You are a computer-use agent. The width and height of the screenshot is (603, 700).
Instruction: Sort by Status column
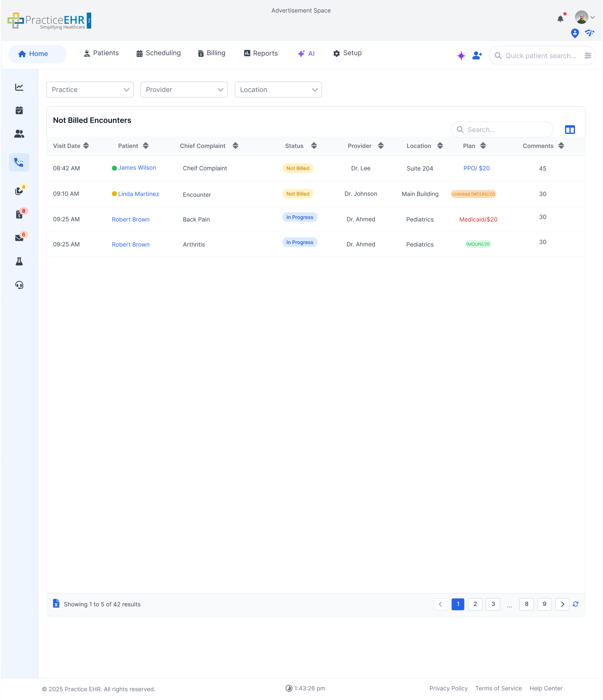click(314, 146)
